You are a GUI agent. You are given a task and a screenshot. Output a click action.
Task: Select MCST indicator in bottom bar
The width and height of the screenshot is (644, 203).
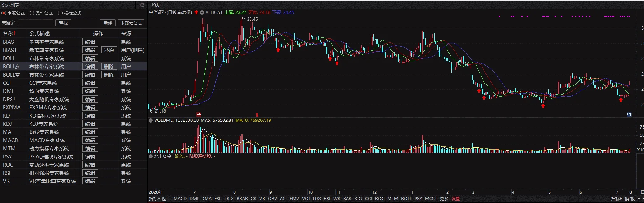click(x=431, y=199)
